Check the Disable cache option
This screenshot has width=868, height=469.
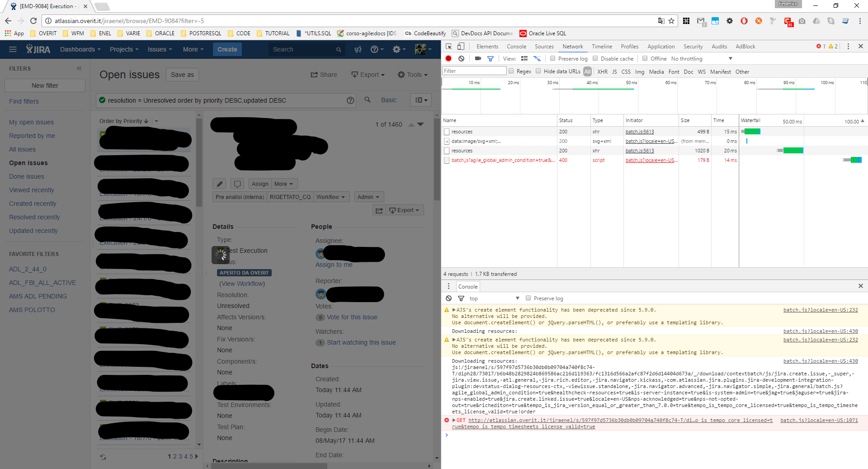click(595, 58)
